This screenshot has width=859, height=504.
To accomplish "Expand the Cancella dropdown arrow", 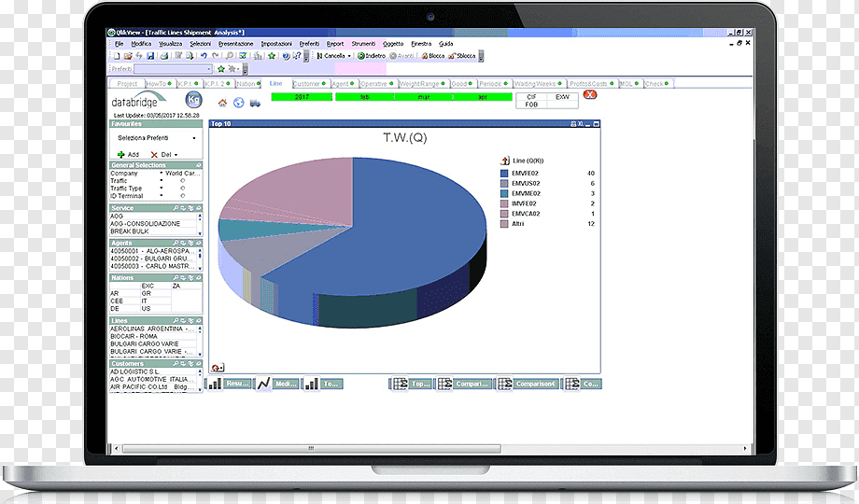I will (349, 56).
